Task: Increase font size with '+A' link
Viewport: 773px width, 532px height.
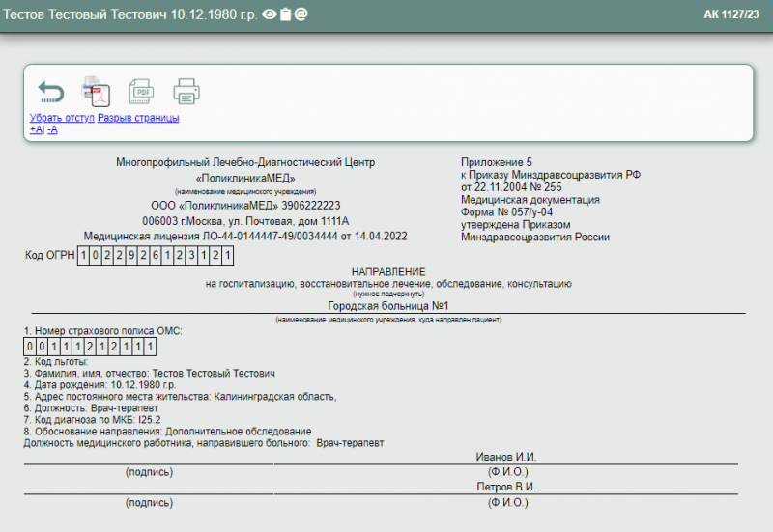Action: click(37, 129)
